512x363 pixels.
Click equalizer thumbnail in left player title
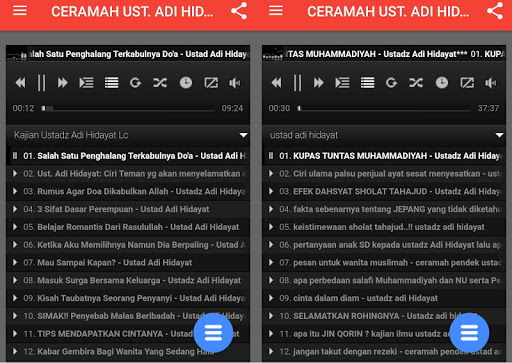17,54
